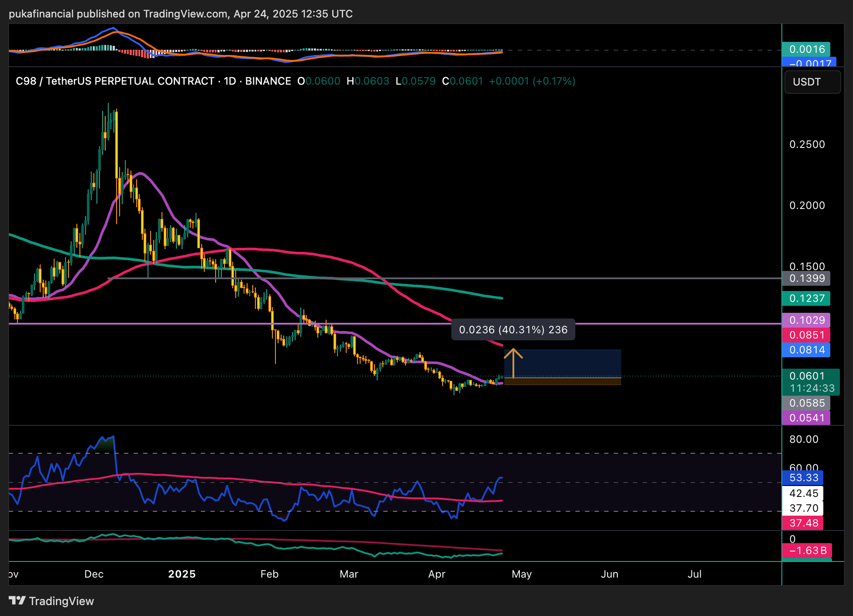The image size is (853, 616).
Task: Click the 0.0236 (40.31%) measurement label
Action: tap(513, 329)
